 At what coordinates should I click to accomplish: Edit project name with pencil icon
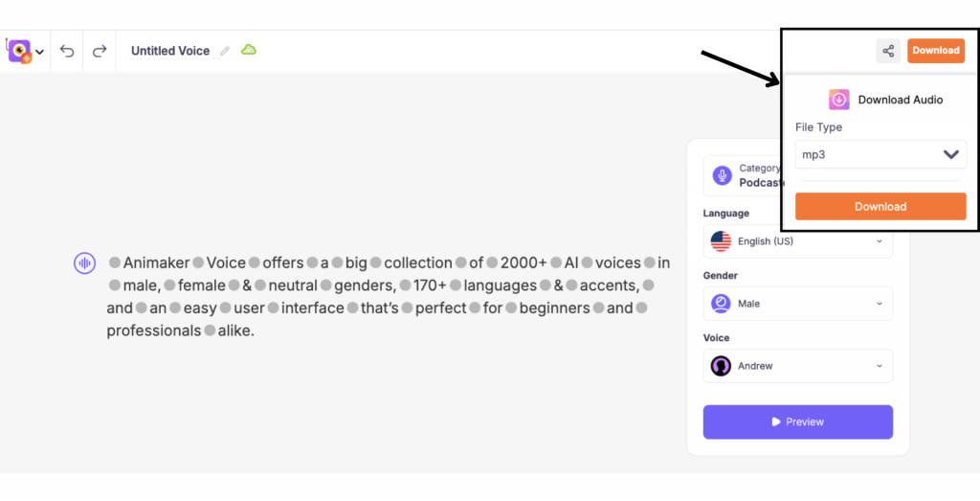click(225, 52)
